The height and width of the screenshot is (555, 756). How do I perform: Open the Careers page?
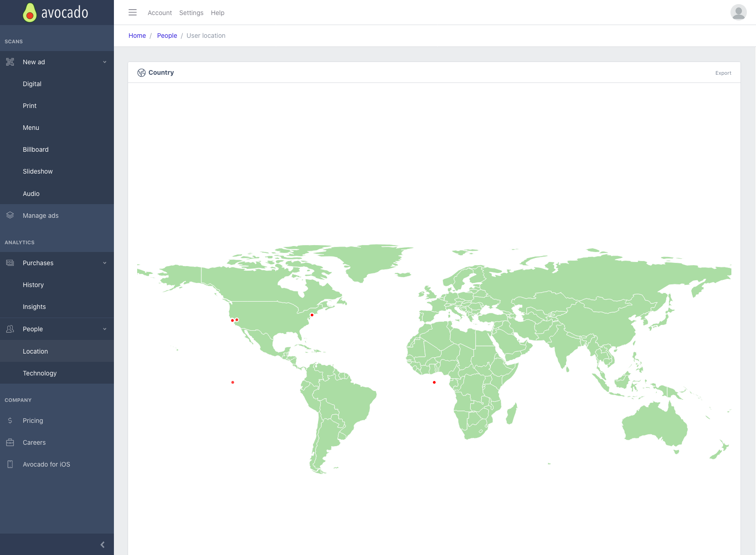click(57, 442)
